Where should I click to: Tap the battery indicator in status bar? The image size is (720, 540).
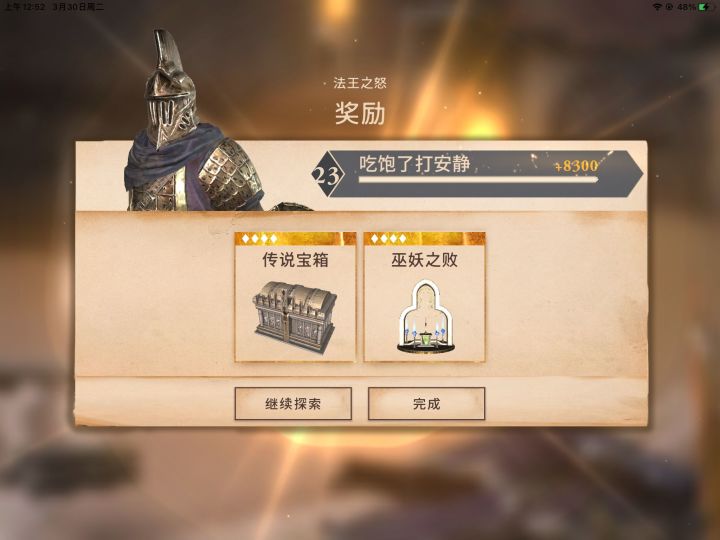[705, 7]
